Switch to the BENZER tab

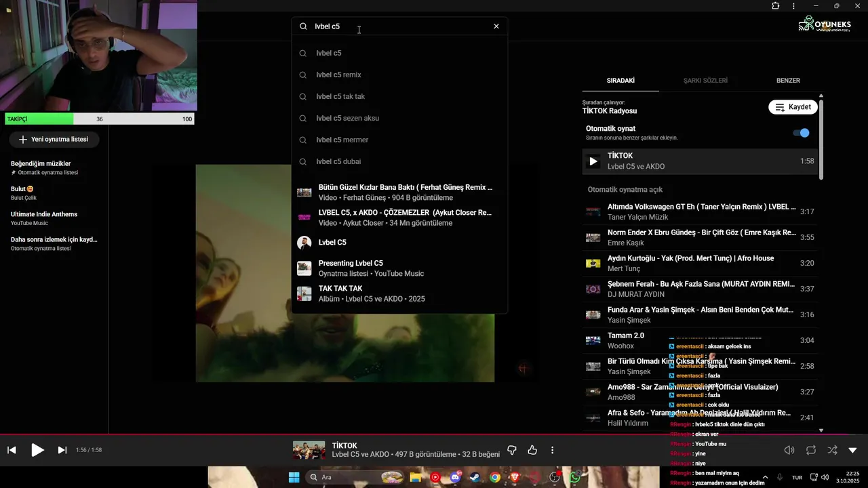[x=788, y=80]
